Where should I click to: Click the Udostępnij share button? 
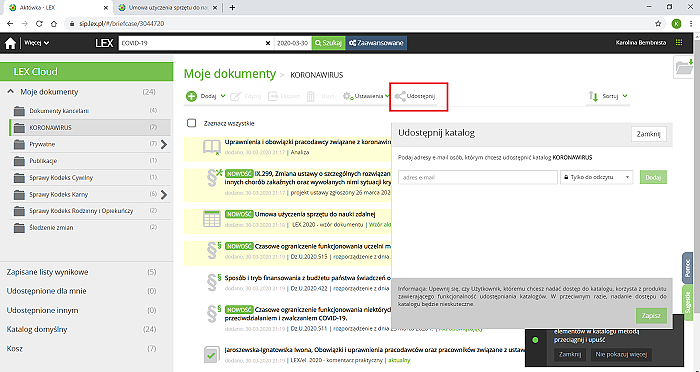click(x=415, y=96)
